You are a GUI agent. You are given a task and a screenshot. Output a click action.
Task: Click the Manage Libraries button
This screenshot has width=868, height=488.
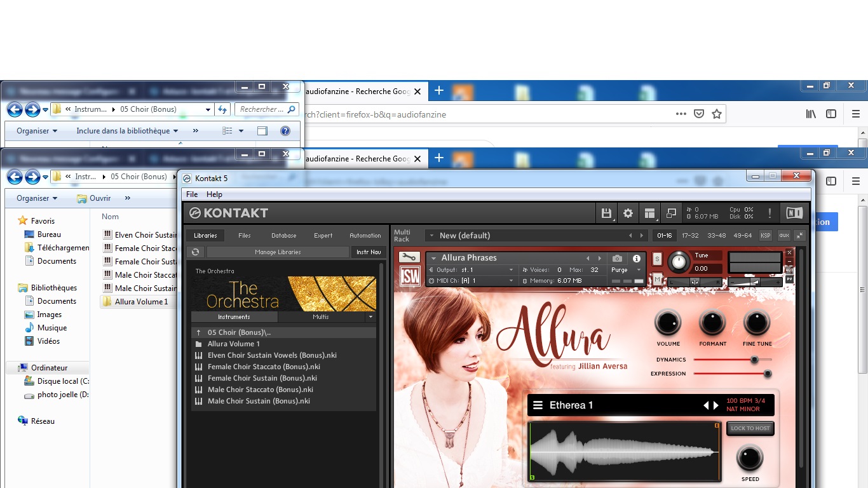point(278,252)
